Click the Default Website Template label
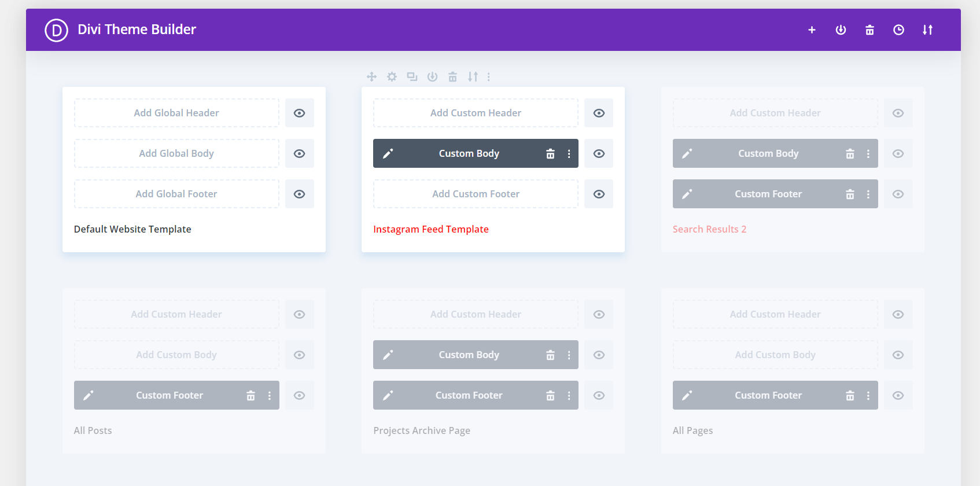980x486 pixels. tap(132, 229)
